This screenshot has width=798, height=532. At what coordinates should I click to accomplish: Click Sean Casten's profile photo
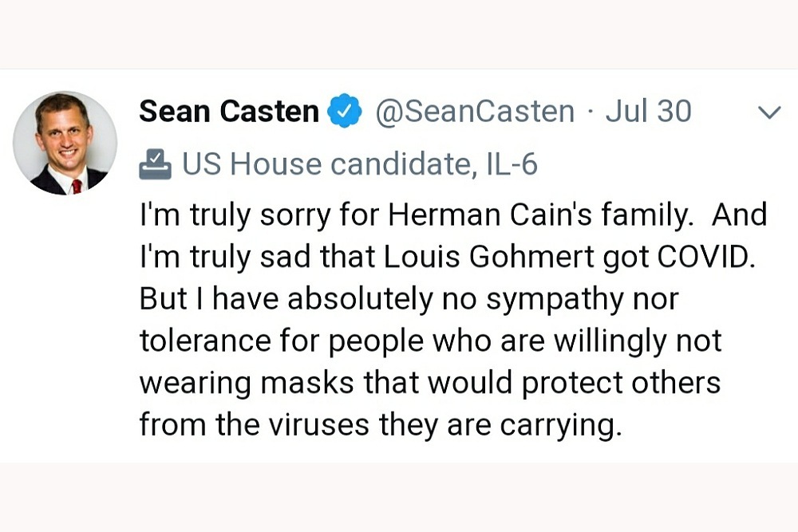(65, 144)
